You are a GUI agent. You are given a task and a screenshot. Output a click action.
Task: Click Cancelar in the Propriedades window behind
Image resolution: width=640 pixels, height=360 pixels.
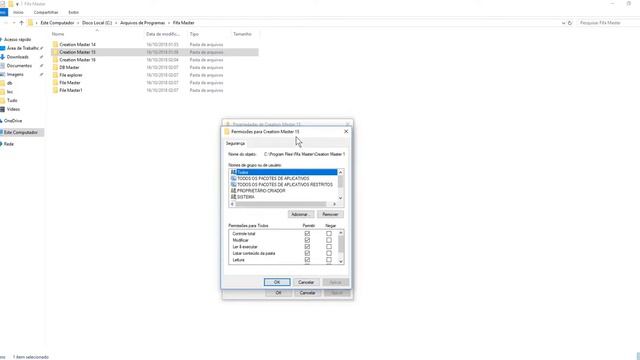click(307, 293)
